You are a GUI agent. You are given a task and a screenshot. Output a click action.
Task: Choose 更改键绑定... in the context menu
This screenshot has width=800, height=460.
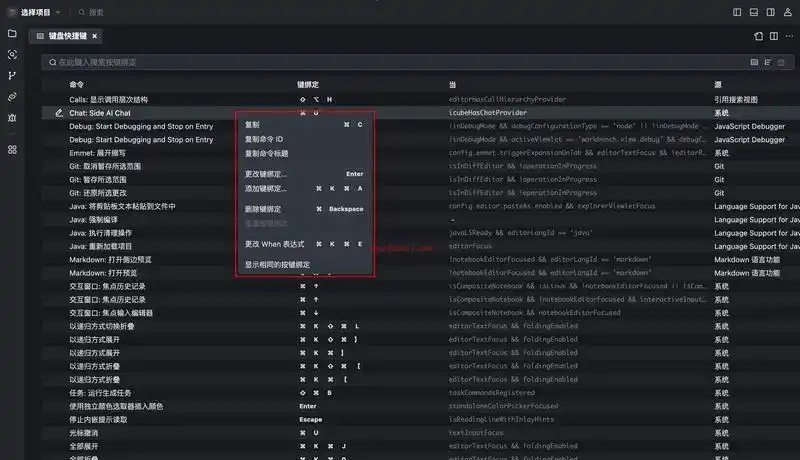tap(304, 174)
